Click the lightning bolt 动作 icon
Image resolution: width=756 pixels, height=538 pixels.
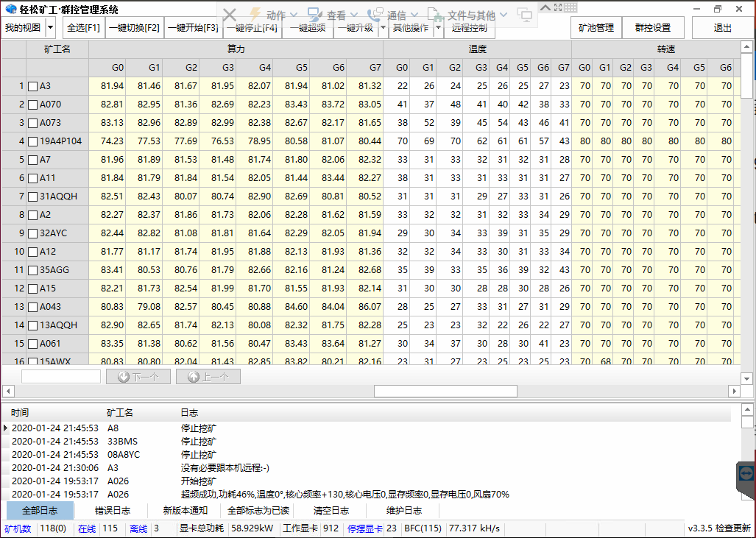click(x=255, y=15)
